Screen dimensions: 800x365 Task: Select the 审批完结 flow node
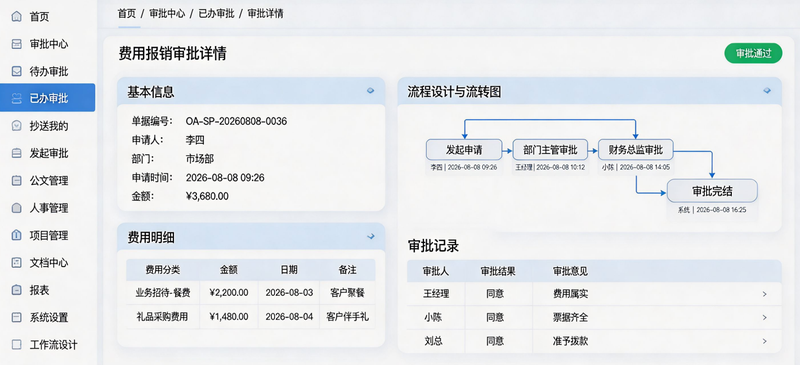pyautogui.click(x=712, y=191)
